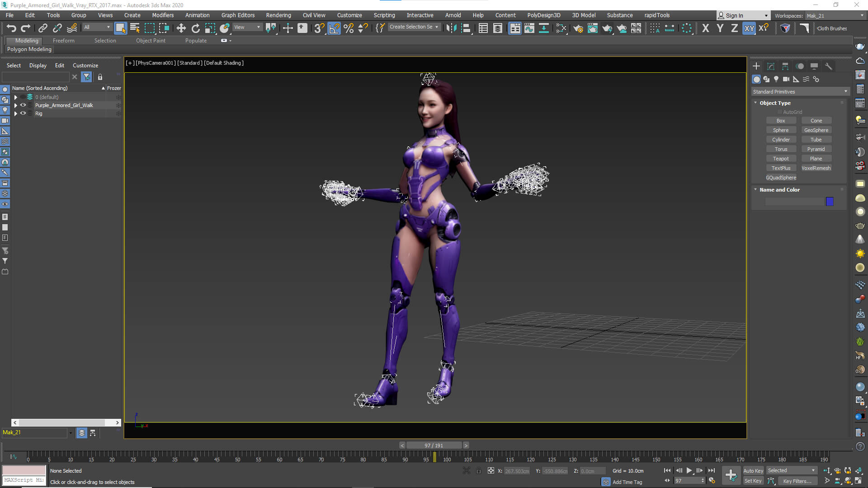Open Key Filters dialog

coord(797,481)
